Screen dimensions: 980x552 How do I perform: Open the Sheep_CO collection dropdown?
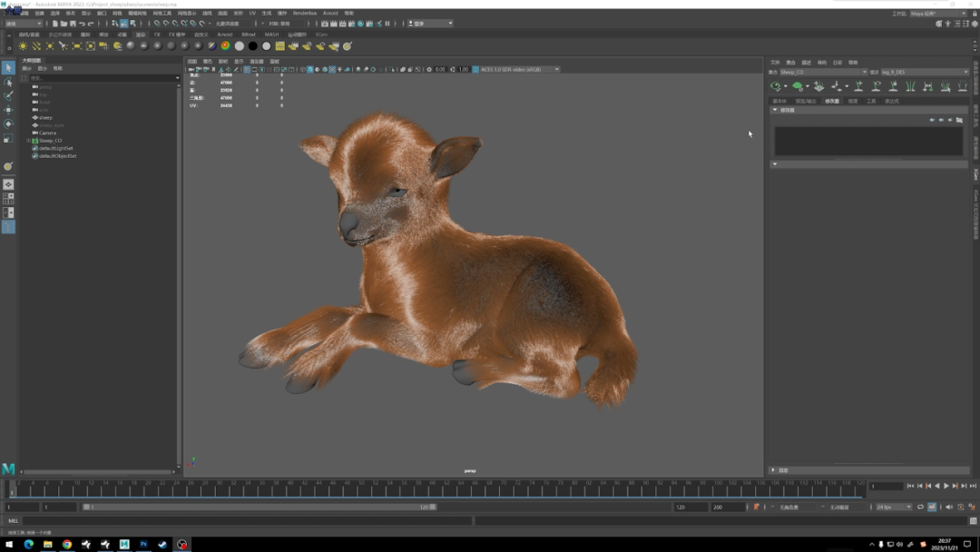[x=823, y=72]
